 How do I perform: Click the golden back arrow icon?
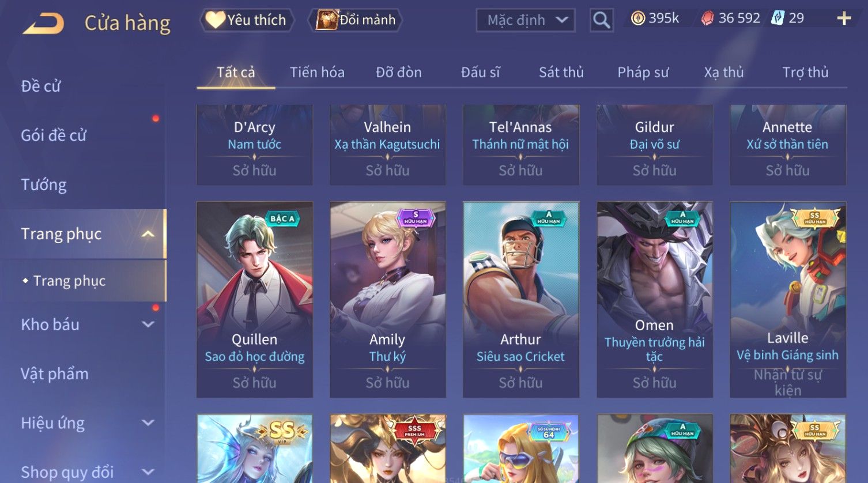(44, 24)
